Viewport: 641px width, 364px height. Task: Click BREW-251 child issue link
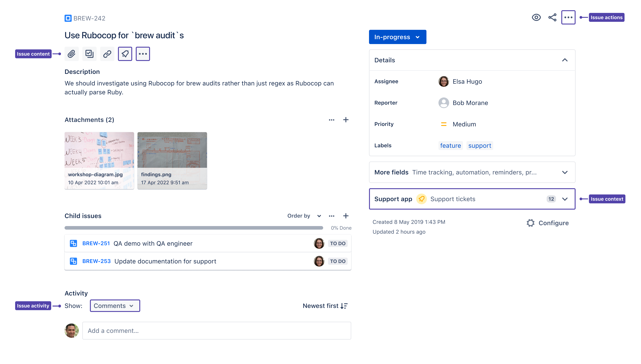coord(96,243)
